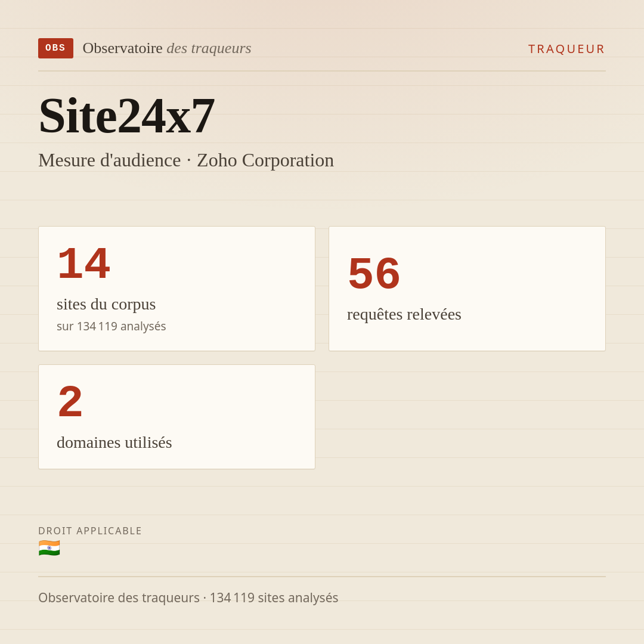Select the Site24x7 page heading
The height and width of the screenshot is (644, 644).
coord(126,116)
